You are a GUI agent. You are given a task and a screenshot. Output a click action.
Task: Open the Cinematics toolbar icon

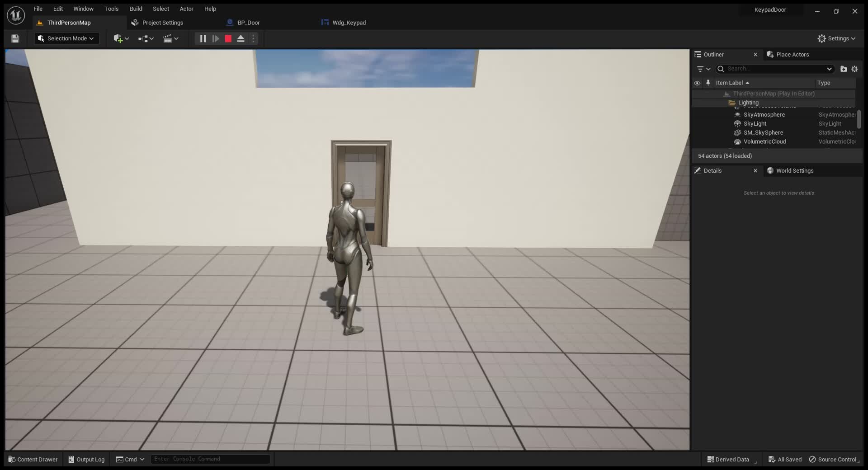coord(169,38)
